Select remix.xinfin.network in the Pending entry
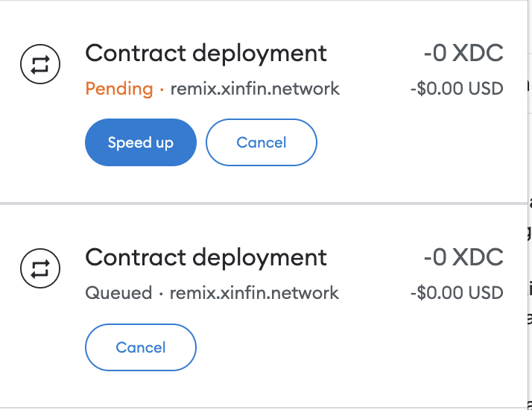532x410 pixels. pos(255,89)
